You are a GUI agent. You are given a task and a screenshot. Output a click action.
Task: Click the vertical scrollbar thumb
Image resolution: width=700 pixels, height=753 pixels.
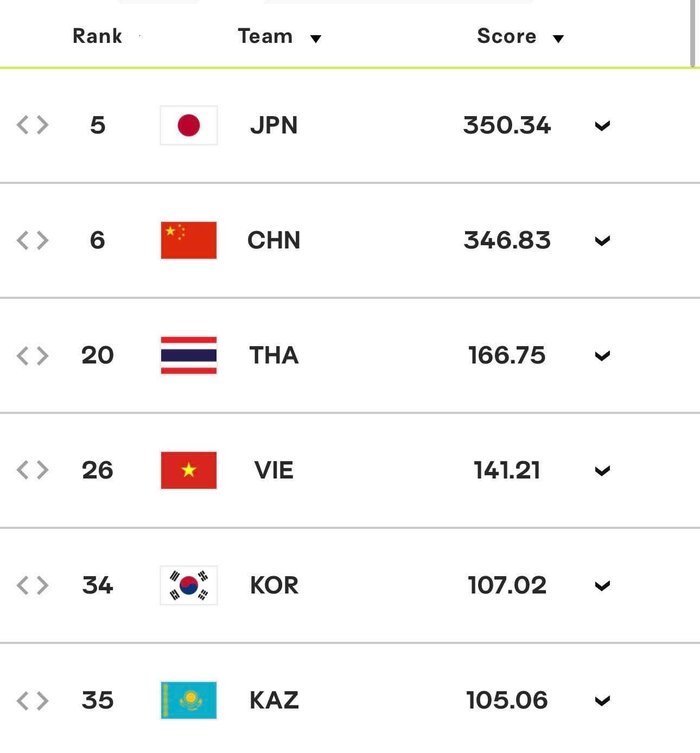point(693,33)
